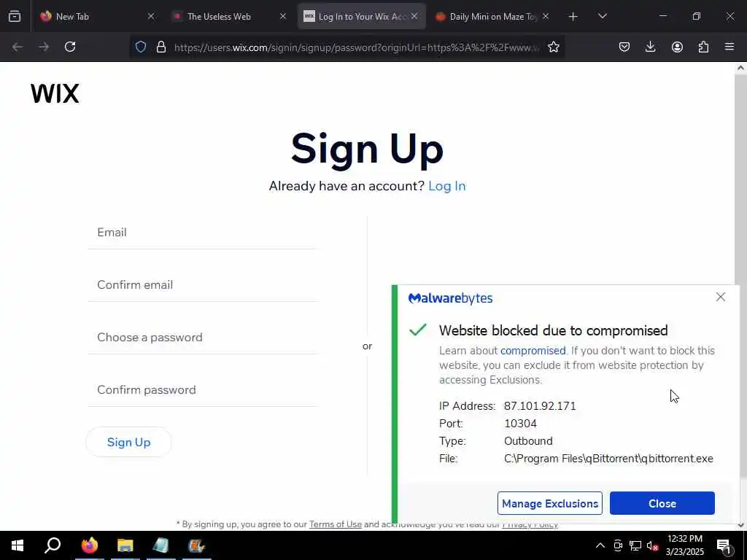This screenshot has height=560, width=747.
Task: Open the Terms of Use link
Action: click(336, 524)
